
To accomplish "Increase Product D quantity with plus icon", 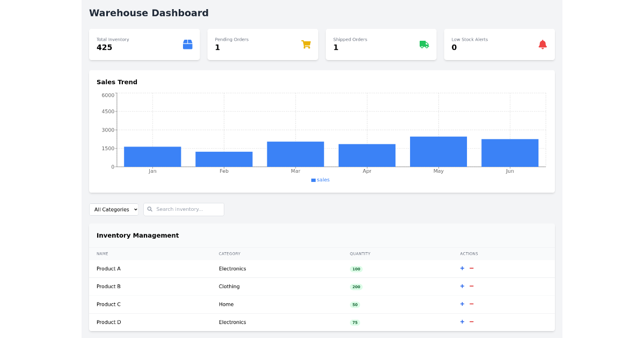I will 462,322.
